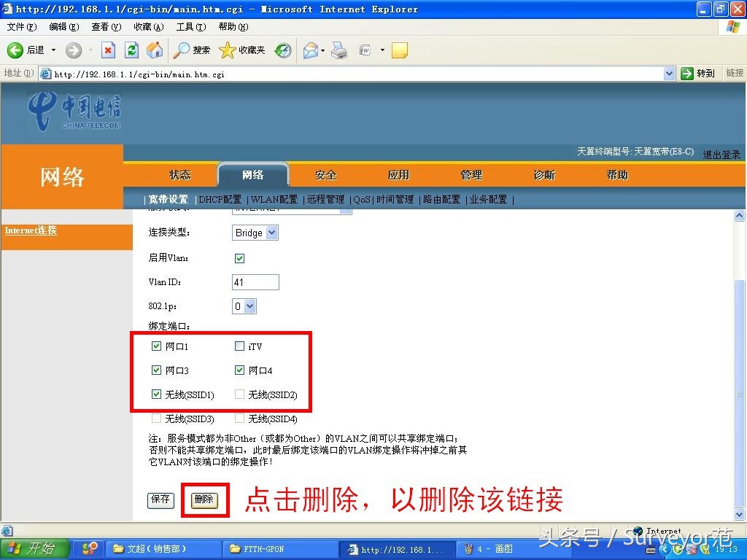Open the Bridge connection type dropdown

[x=269, y=233]
